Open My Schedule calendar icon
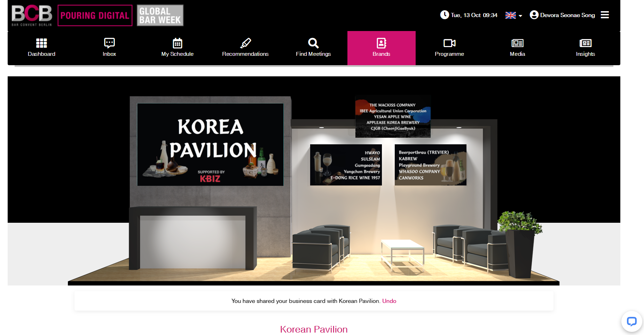This screenshot has height=335, width=644. point(178,43)
